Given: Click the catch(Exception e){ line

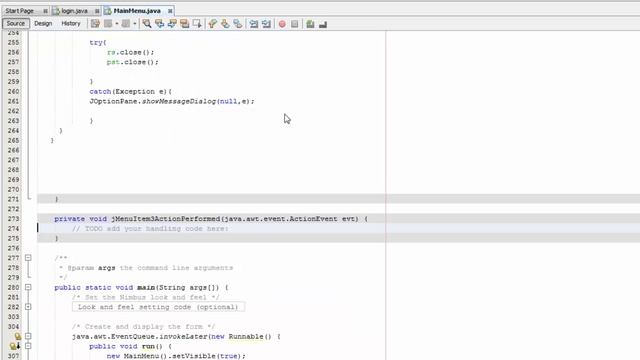Looking at the screenshot, I should coord(131,91).
